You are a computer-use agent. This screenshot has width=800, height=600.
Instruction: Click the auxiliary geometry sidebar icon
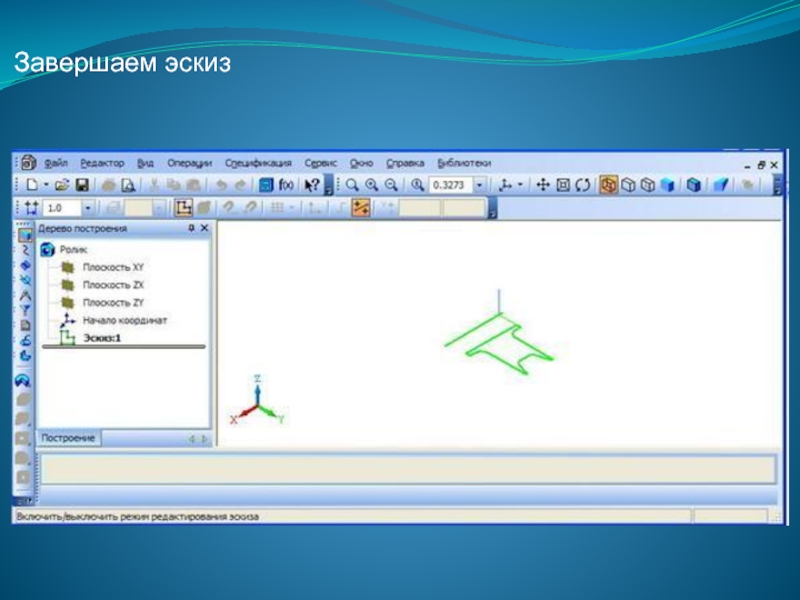pyautogui.click(x=25, y=280)
